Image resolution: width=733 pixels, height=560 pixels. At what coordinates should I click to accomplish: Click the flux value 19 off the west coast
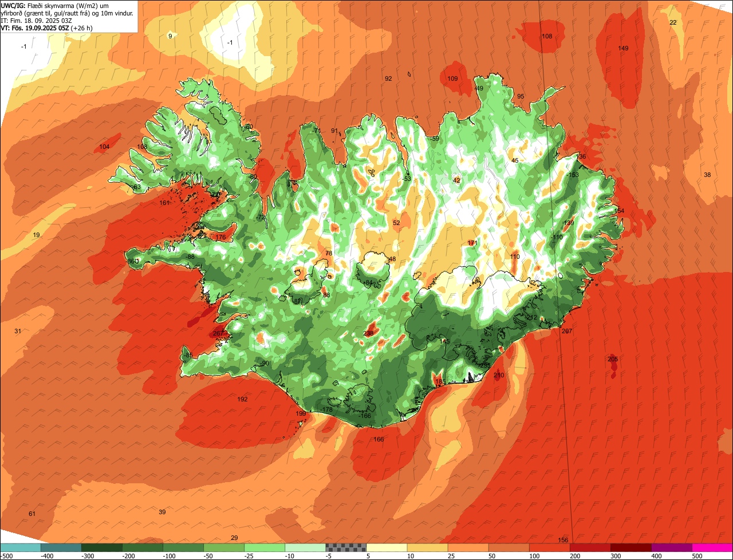[x=36, y=235]
